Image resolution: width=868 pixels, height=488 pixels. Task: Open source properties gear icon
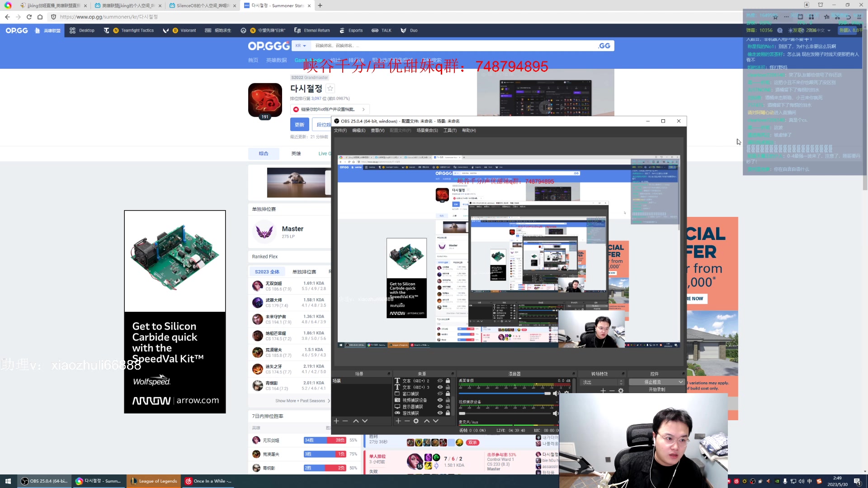416,421
